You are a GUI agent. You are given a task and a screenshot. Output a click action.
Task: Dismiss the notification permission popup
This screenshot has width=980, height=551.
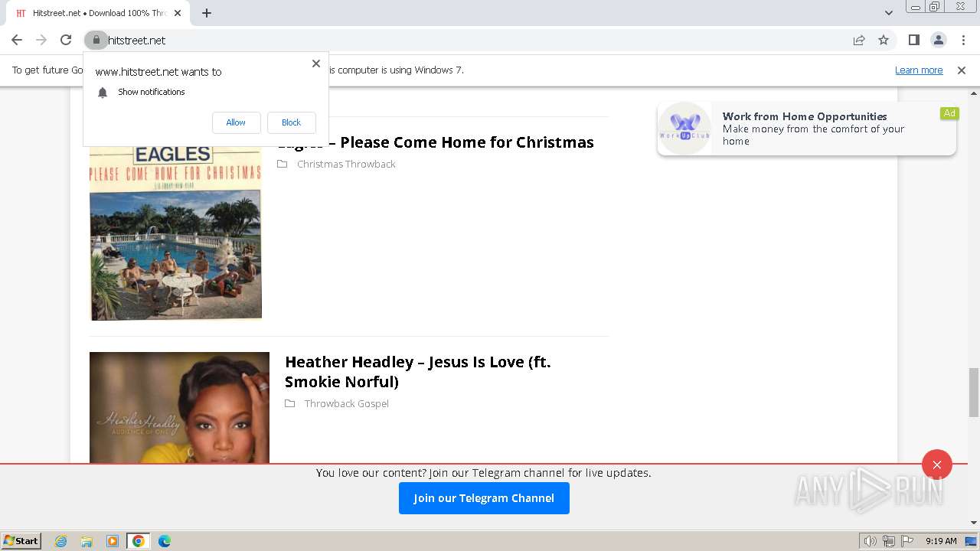coord(315,64)
